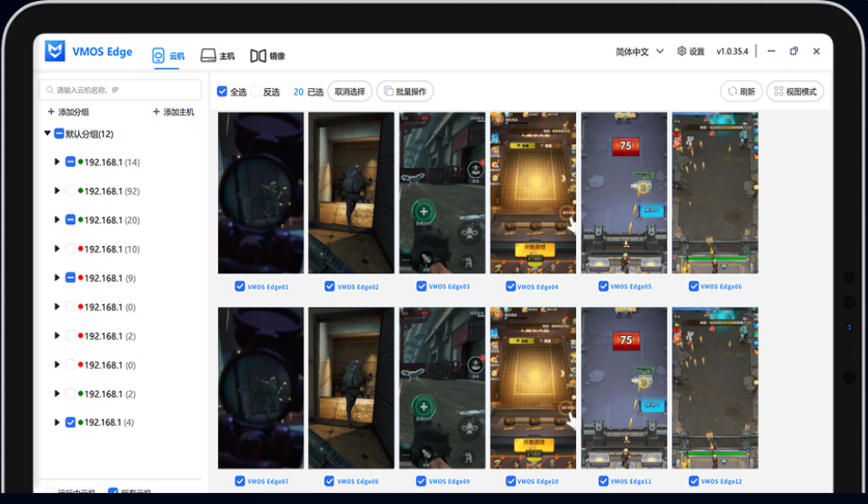The width and height of the screenshot is (868, 504).
Task: Expand host 192.168.1 (10)
Action: click(56, 249)
